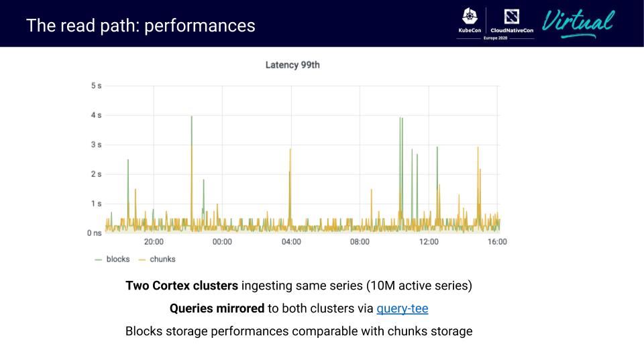The image size is (644, 362).
Task: Click the 'Two Cortex clusters' bold text
Action: point(182,286)
